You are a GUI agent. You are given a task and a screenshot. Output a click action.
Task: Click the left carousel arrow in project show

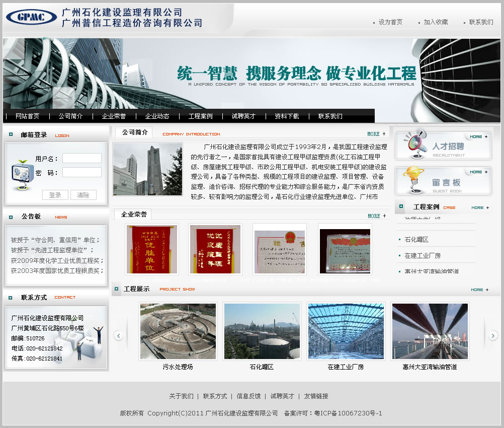point(119,336)
